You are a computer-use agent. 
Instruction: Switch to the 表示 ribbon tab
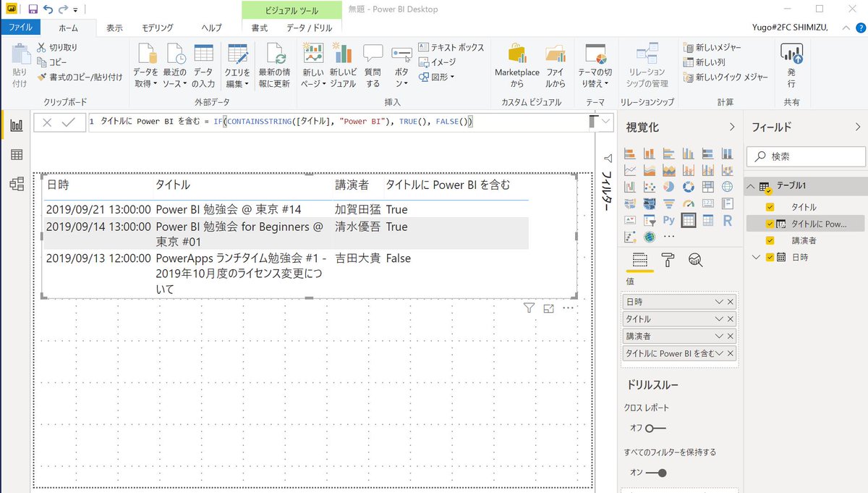pyautogui.click(x=114, y=28)
